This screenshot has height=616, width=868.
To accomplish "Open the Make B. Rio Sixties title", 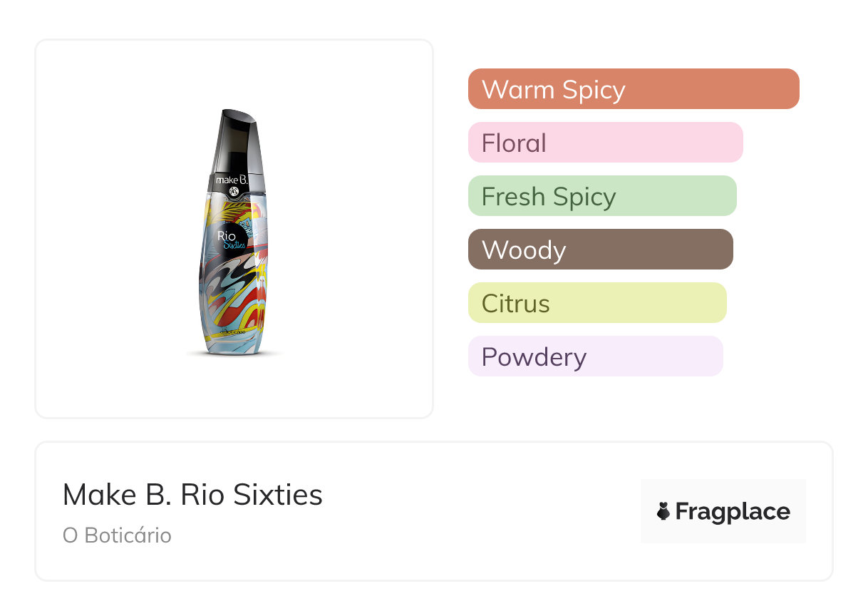I will point(192,494).
